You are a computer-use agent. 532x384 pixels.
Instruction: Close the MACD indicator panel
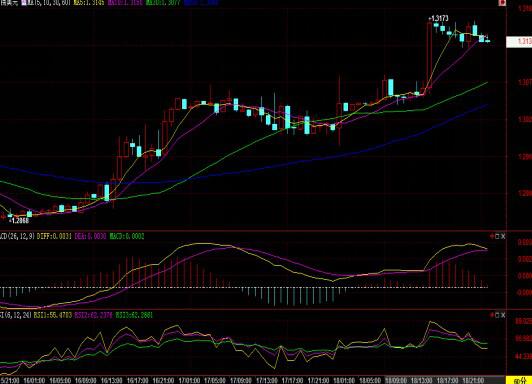503,236
